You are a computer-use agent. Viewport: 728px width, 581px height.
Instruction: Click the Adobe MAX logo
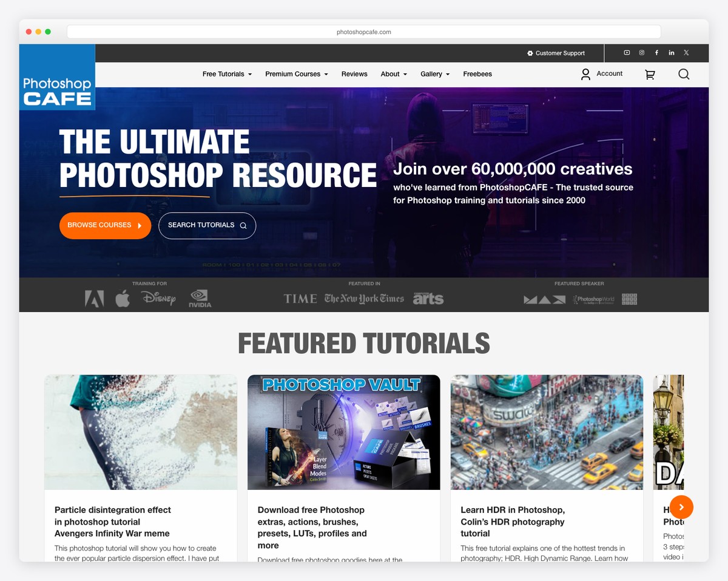544,299
